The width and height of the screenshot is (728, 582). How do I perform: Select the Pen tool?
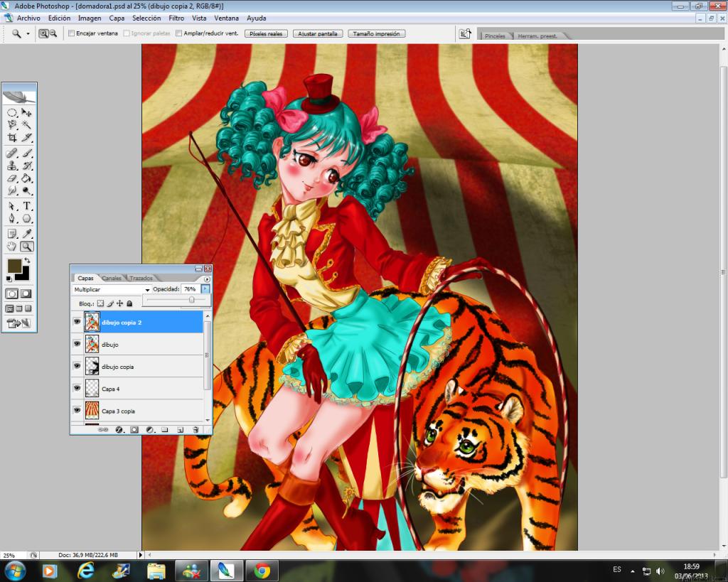click(12, 218)
